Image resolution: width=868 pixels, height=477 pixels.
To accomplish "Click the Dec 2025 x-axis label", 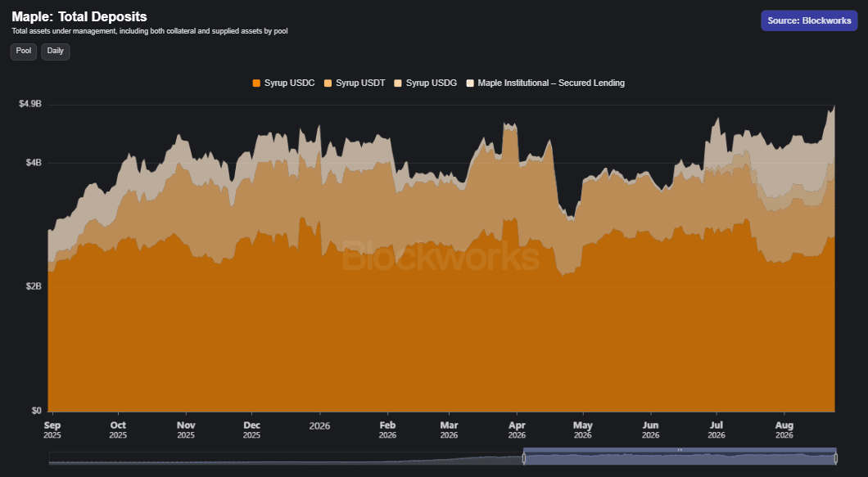I will click(252, 430).
